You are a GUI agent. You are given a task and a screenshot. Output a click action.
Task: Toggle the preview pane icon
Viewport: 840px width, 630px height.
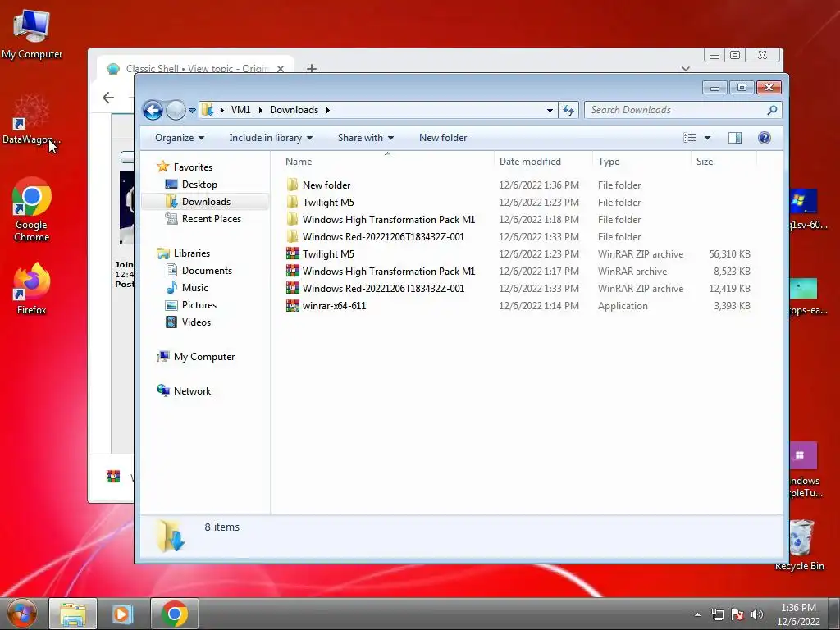tap(735, 138)
